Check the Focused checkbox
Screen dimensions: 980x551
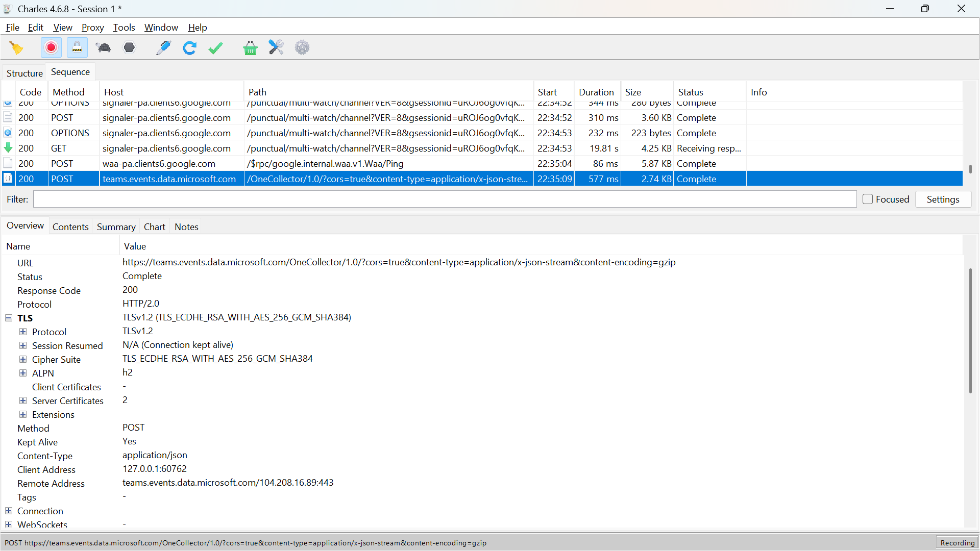tap(867, 199)
